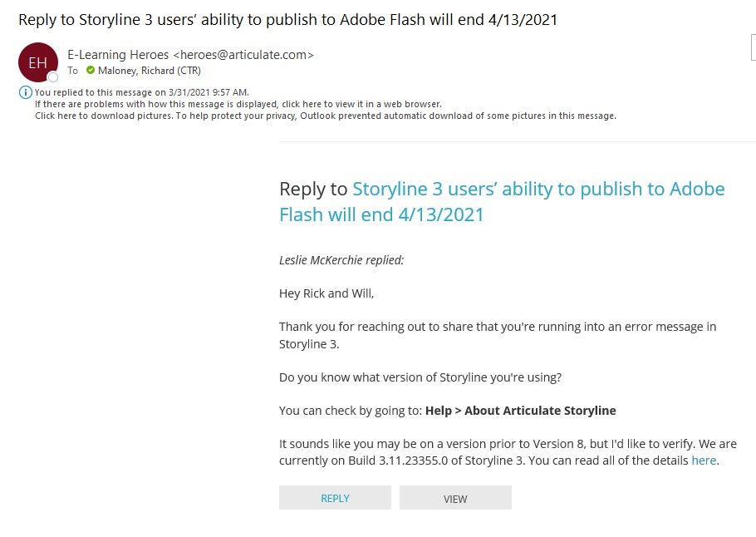Click the email subject line at top

[287, 19]
